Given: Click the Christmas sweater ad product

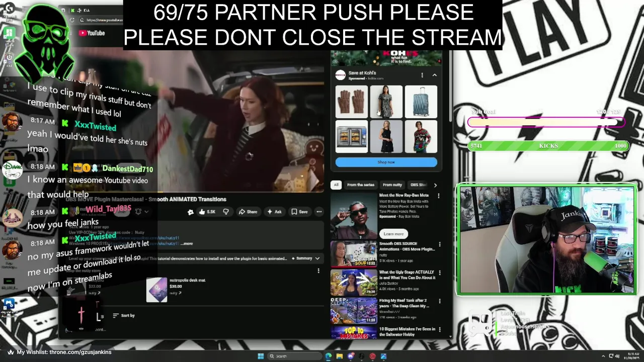Looking at the screenshot, I should pos(421,136).
